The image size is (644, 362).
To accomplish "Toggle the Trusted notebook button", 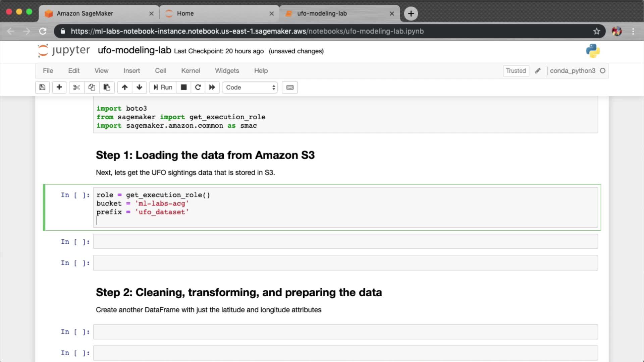I will point(516,71).
